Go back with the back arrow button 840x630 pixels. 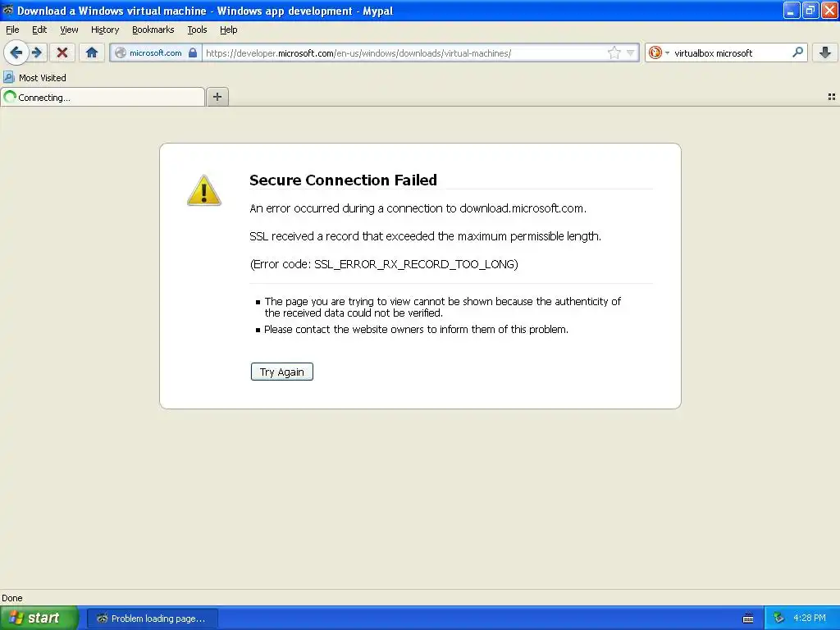(x=16, y=52)
